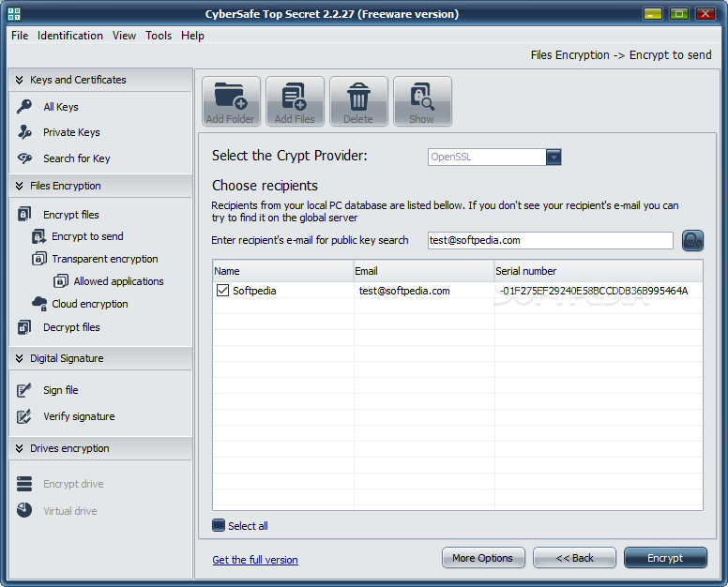Viewport: 728px width, 587px height.
Task: Click the Verify signature icon
Action: pyautogui.click(x=23, y=416)
